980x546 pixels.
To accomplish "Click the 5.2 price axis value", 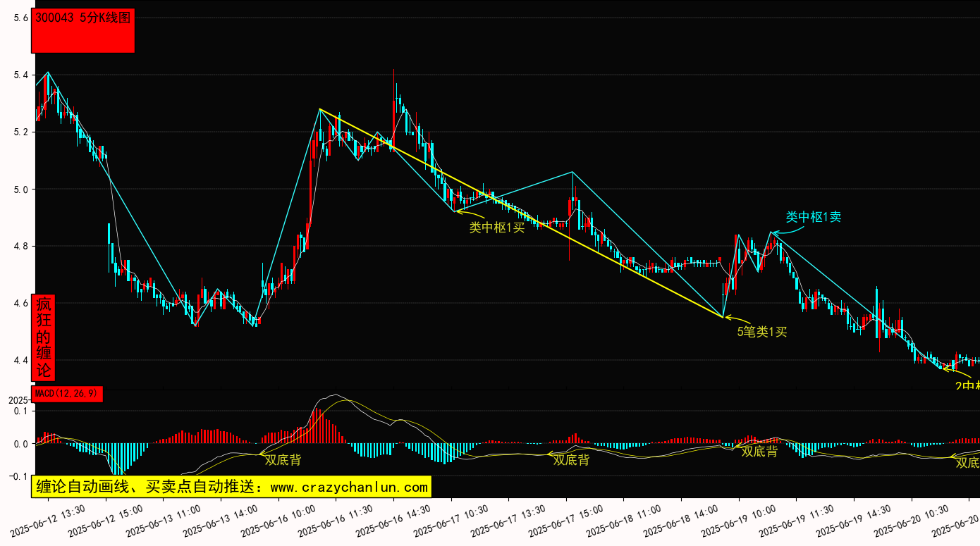I will point(21,132).
